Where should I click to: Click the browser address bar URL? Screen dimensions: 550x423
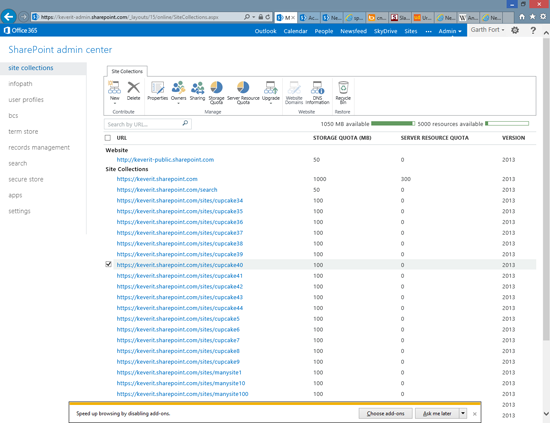(x=129, y=17)
